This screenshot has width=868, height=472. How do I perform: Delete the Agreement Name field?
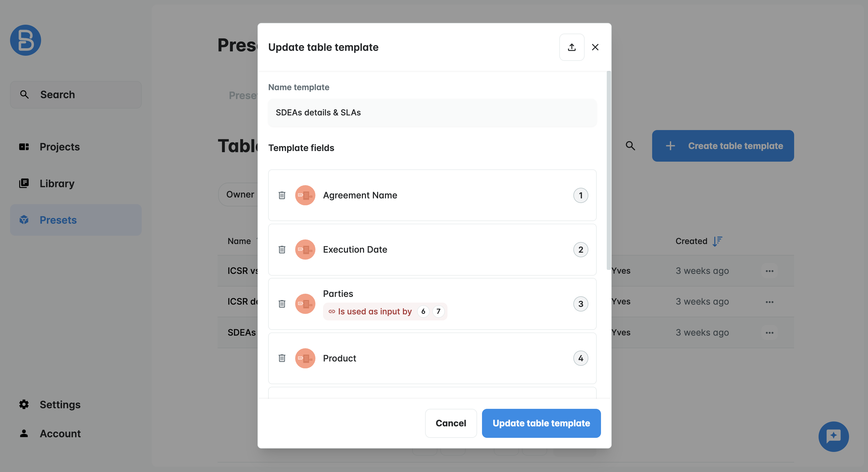pyautogui.click(x=282, y=195)
